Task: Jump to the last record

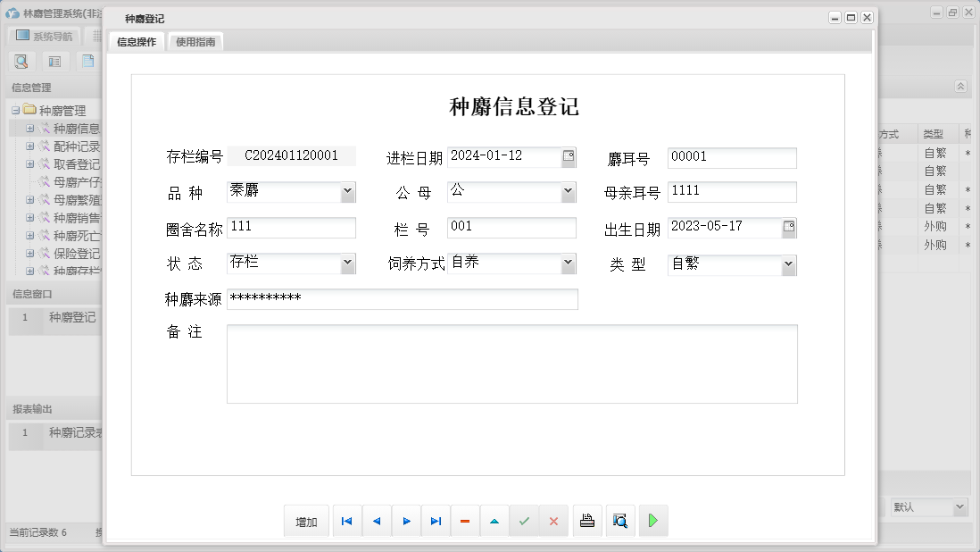Action: click(436, 521)
